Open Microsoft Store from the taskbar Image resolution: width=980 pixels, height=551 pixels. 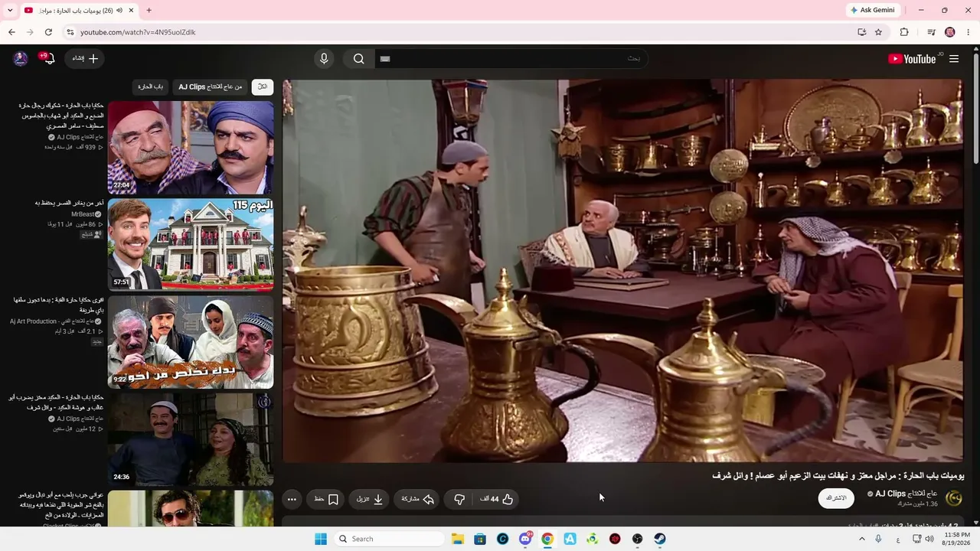click(x=480, y=539)
